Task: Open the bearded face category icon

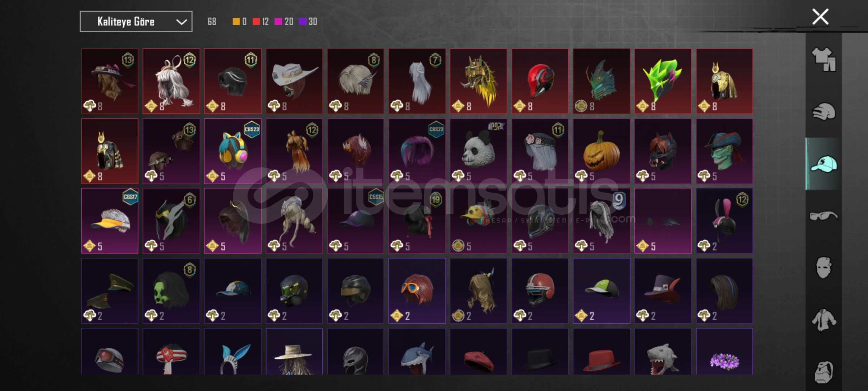Action: pyautogui.click(x=824, y=372)
